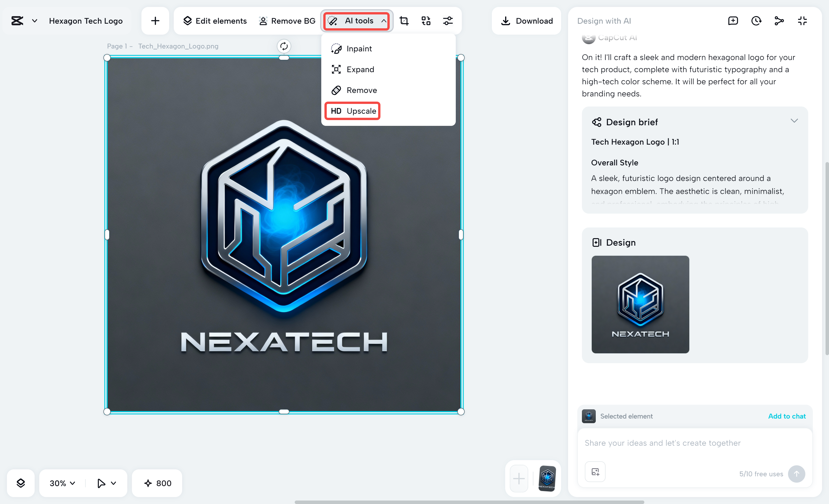The width and height of the screenshot is (829, 504).
Task: Click Add to chat link
Action: (x=787, y=416)
